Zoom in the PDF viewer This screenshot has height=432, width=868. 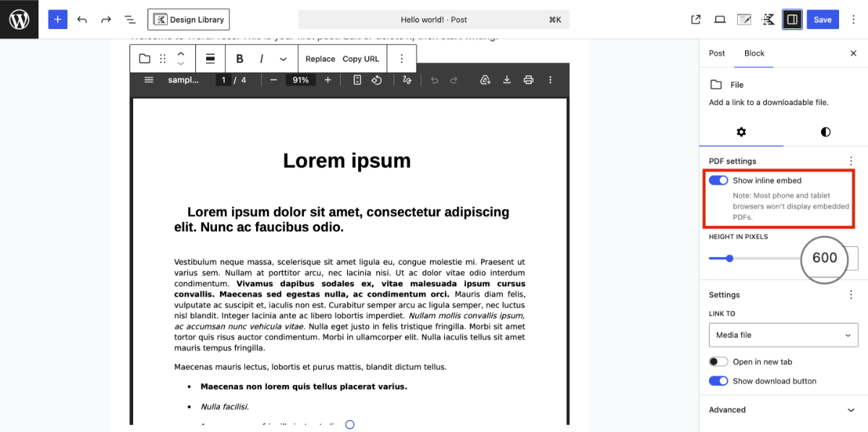point(328,80)
